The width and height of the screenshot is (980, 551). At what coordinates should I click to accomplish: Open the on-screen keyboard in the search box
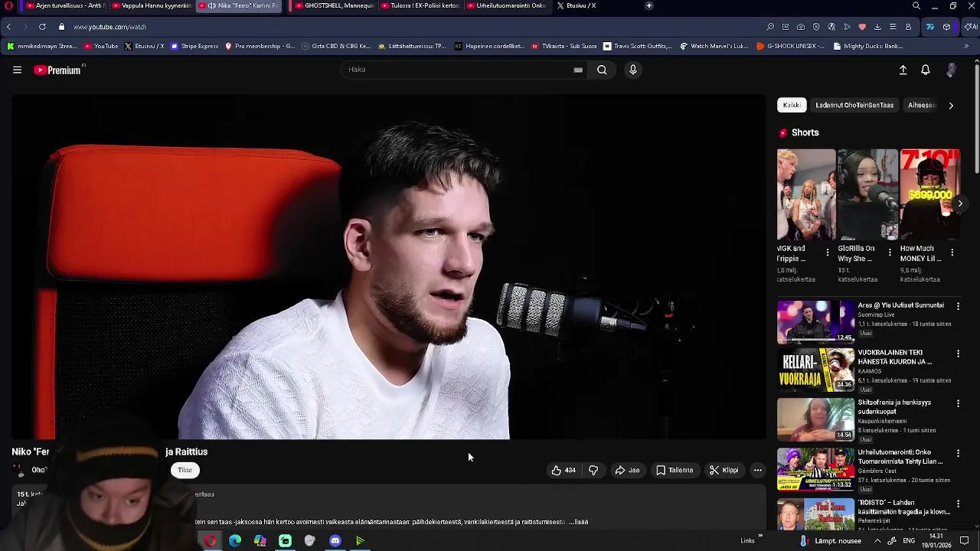click(x=578, y=70)
